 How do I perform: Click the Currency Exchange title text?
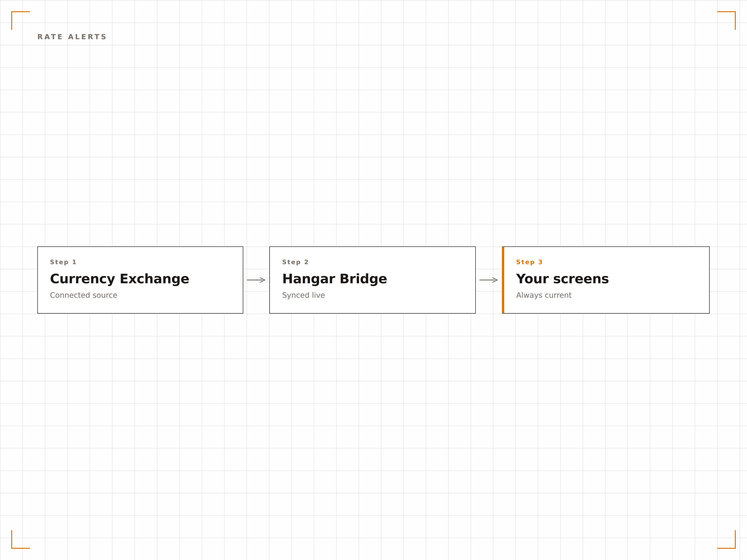[x=120, y=279]
